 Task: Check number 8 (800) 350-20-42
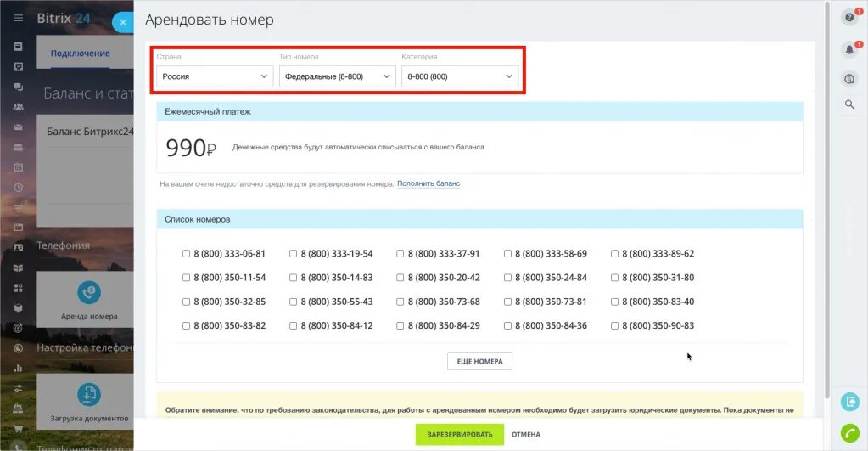(400, 278)
